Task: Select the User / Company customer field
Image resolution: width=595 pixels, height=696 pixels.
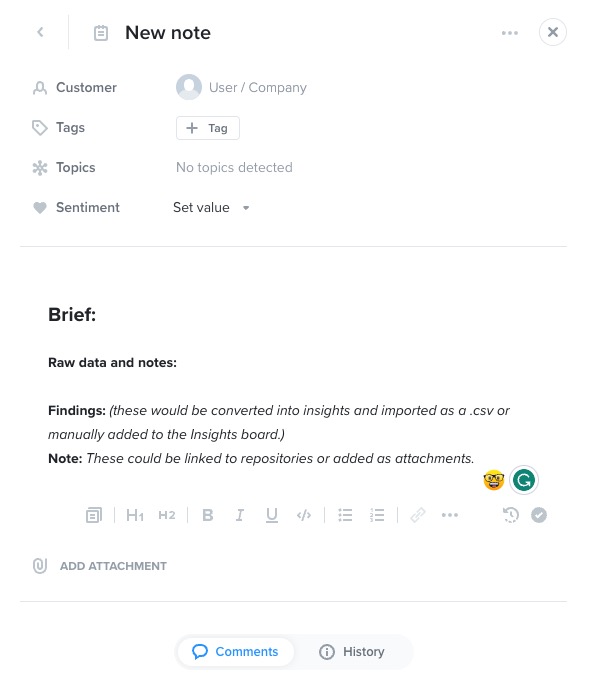Action: click(x=242, y=87)
